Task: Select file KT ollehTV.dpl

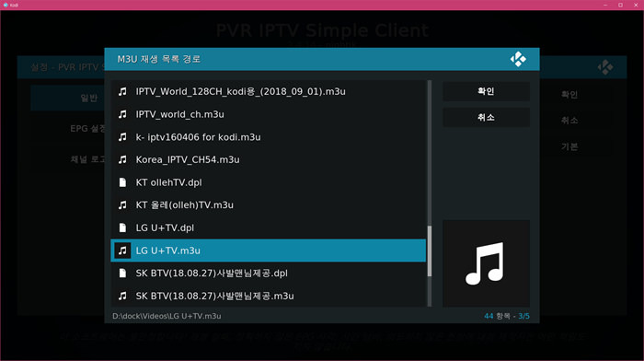Action: (x=269, y=182)
